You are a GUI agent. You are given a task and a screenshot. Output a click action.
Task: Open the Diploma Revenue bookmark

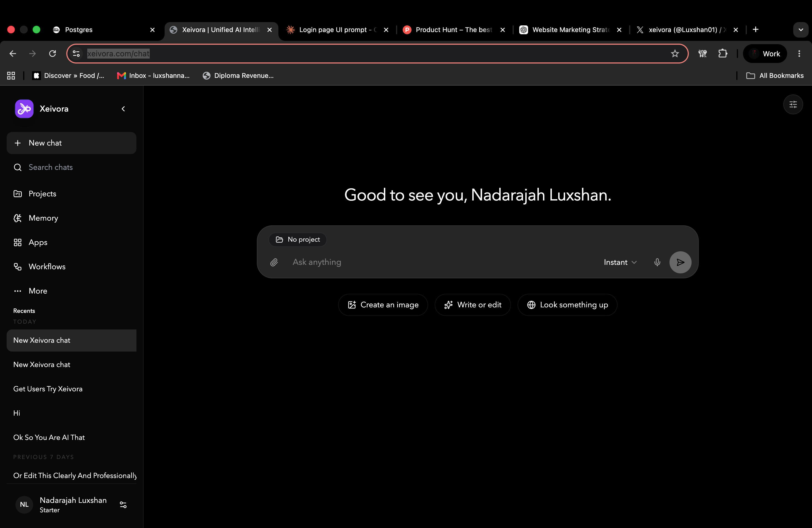pos(238,76)
